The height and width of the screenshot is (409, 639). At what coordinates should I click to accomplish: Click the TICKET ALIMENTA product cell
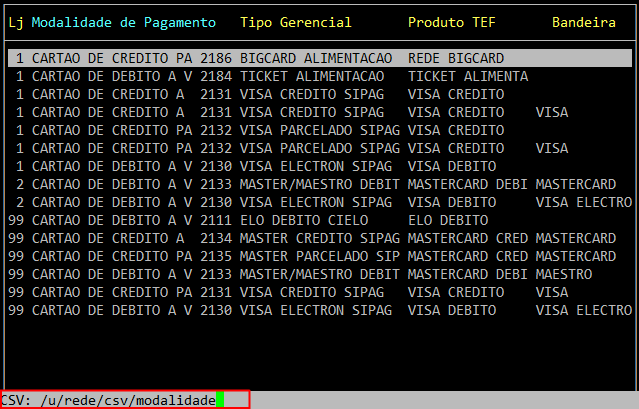tap(467, 77)
